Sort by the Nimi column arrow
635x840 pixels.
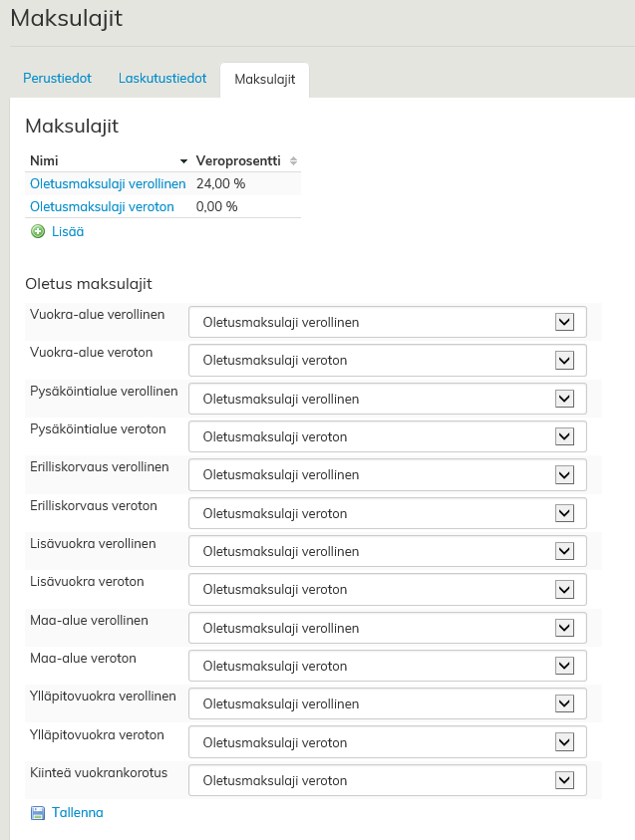pos(183,161)
